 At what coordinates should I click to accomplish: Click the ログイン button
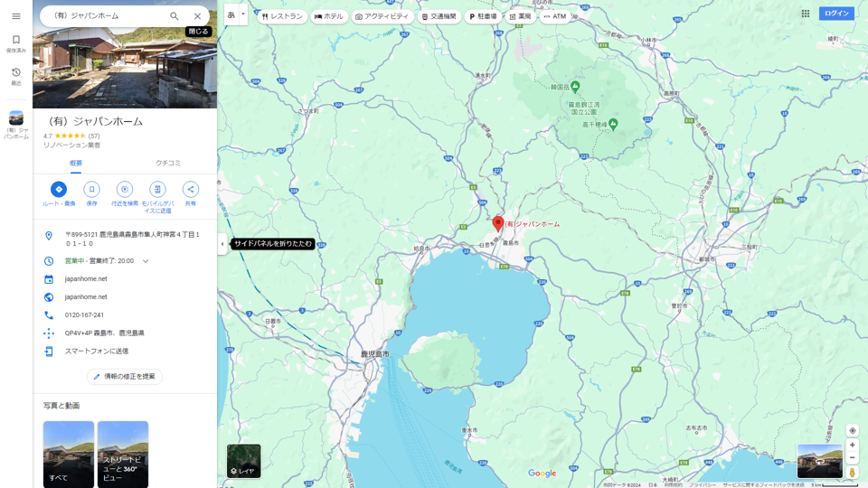836,14
